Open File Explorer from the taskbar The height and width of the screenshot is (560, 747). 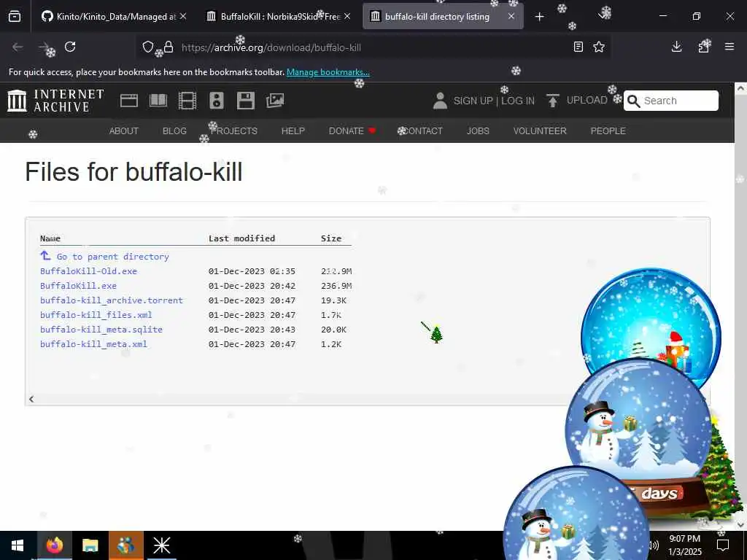[90, 545]
